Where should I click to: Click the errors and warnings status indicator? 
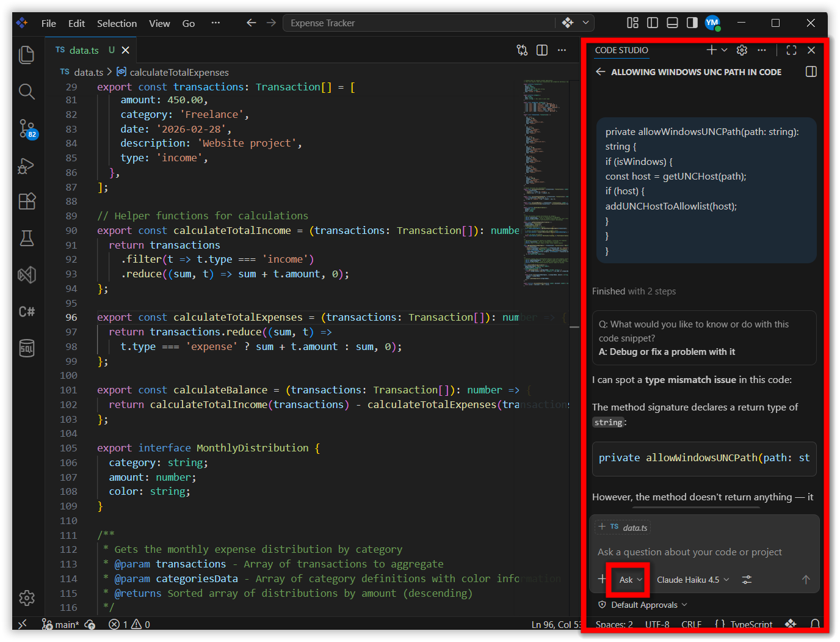click(129, 624)
